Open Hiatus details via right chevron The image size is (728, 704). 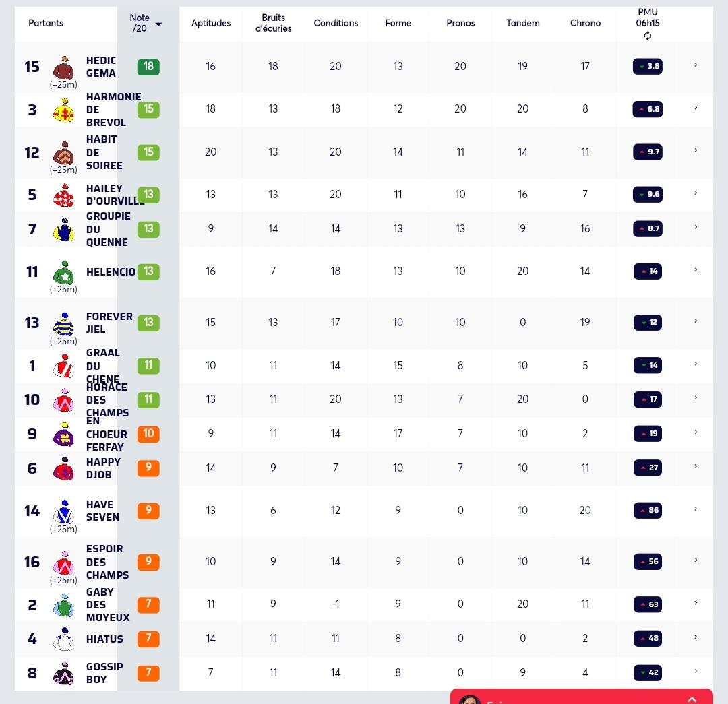(x=696, y=637)
